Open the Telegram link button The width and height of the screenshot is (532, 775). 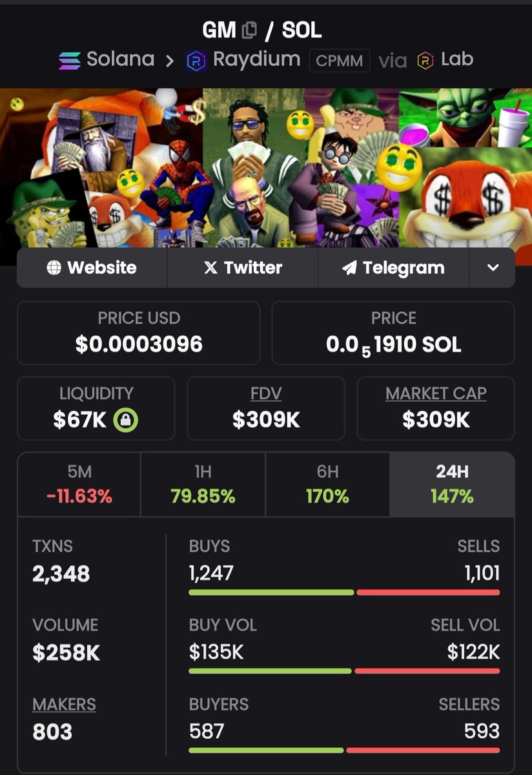[x=393, y=268]
